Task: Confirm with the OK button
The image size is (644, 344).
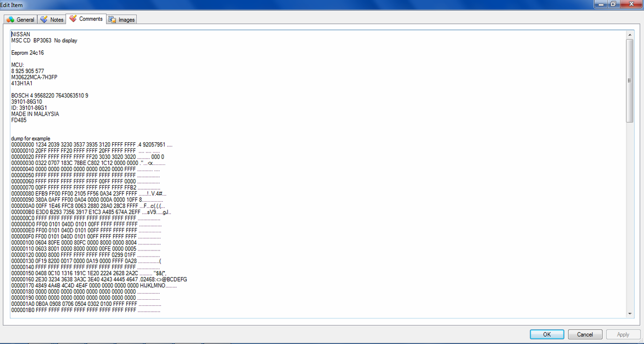Action: coord(547,334)
